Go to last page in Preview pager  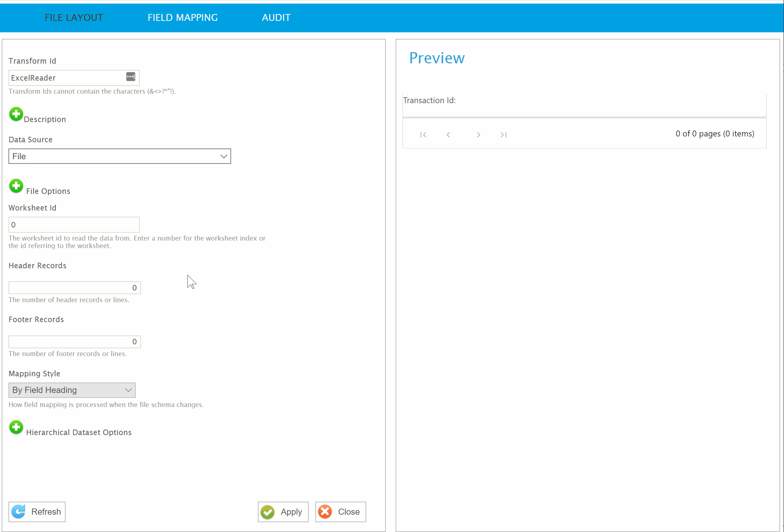click(504, 135)
